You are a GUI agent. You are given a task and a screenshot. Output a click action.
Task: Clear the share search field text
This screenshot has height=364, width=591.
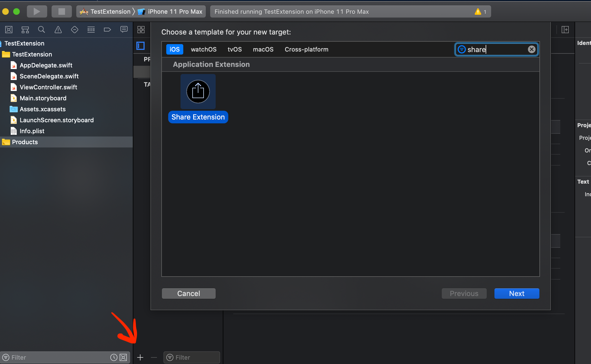[531, 49]
